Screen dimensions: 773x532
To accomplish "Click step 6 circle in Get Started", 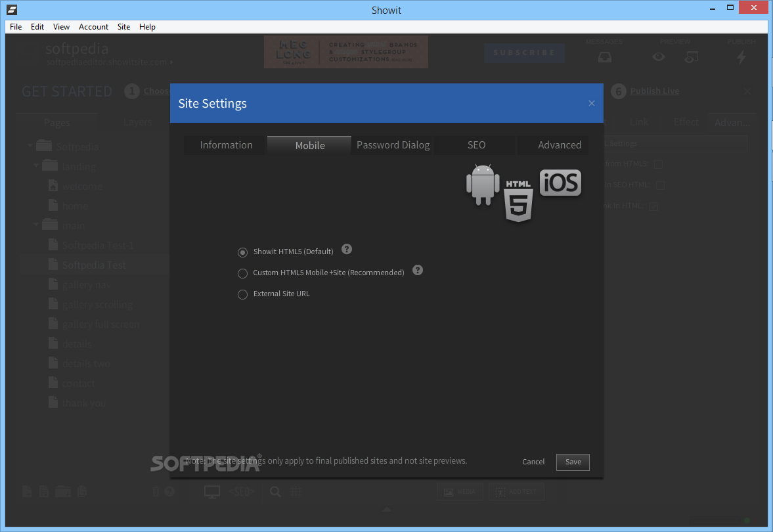I will (618, 91).
